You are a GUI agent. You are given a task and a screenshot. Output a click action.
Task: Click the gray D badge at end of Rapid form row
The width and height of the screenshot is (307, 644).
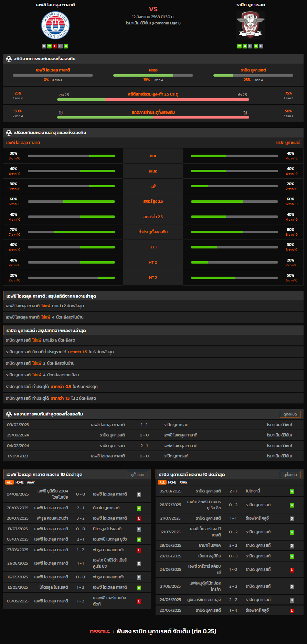tap(261, 46)
